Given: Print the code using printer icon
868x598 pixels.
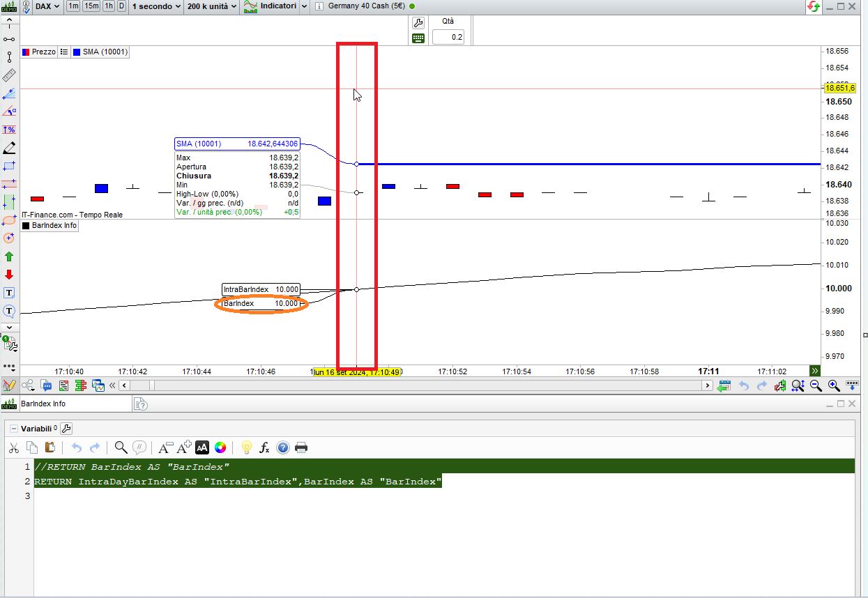Looking at the screenshot, I should 301,447.
